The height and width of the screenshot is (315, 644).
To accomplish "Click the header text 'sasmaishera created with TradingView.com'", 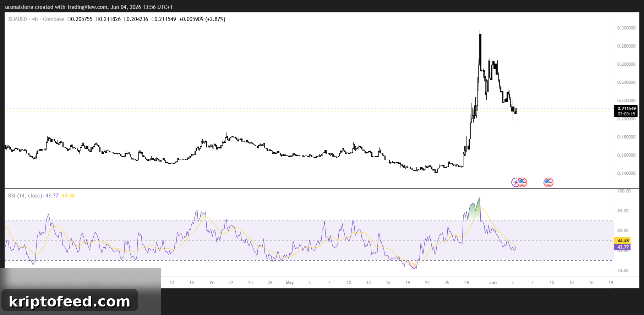I will [56, 7].
